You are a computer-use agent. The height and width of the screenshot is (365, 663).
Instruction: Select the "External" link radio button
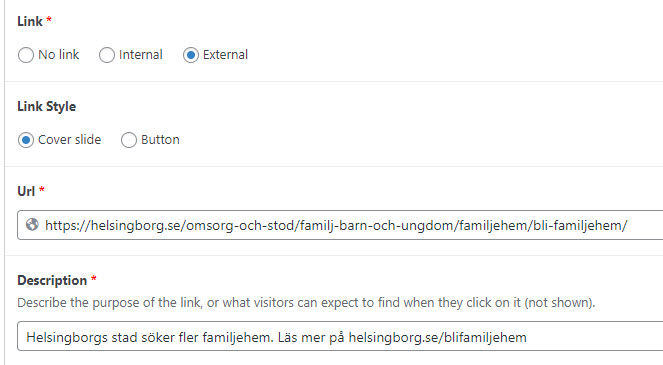[191, 55]
